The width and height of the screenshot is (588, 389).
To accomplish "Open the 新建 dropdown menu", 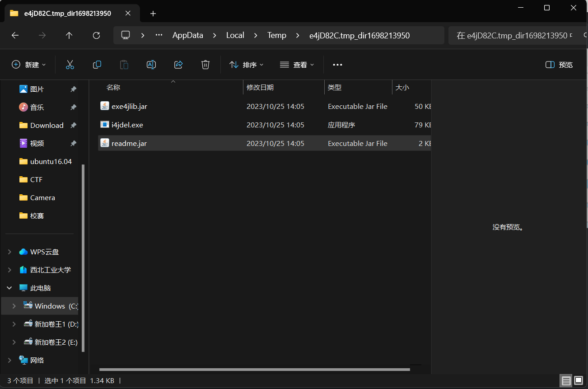I will (29, 65).
